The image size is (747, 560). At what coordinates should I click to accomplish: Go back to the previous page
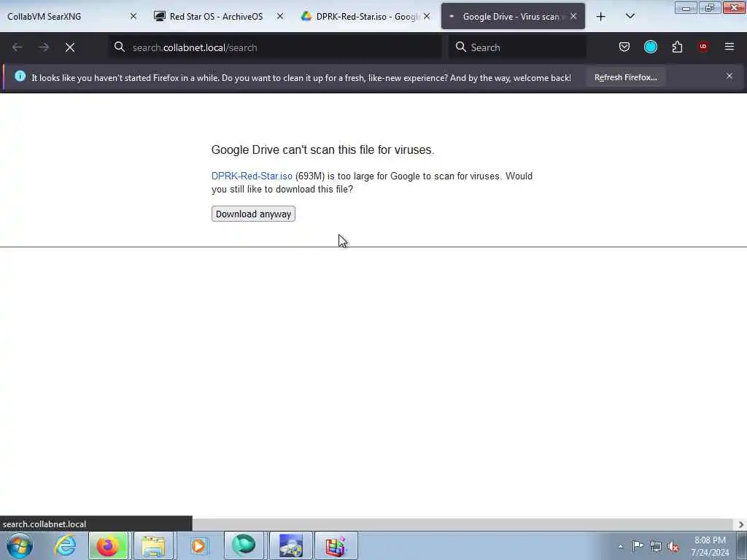coord(18,47)
